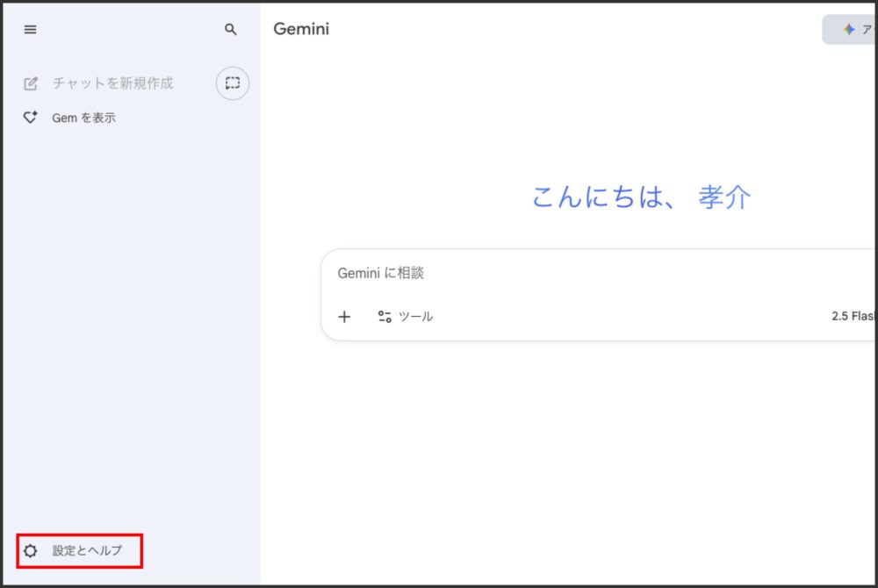Click the plus icon to add files
878x588 pixels.
344,317
